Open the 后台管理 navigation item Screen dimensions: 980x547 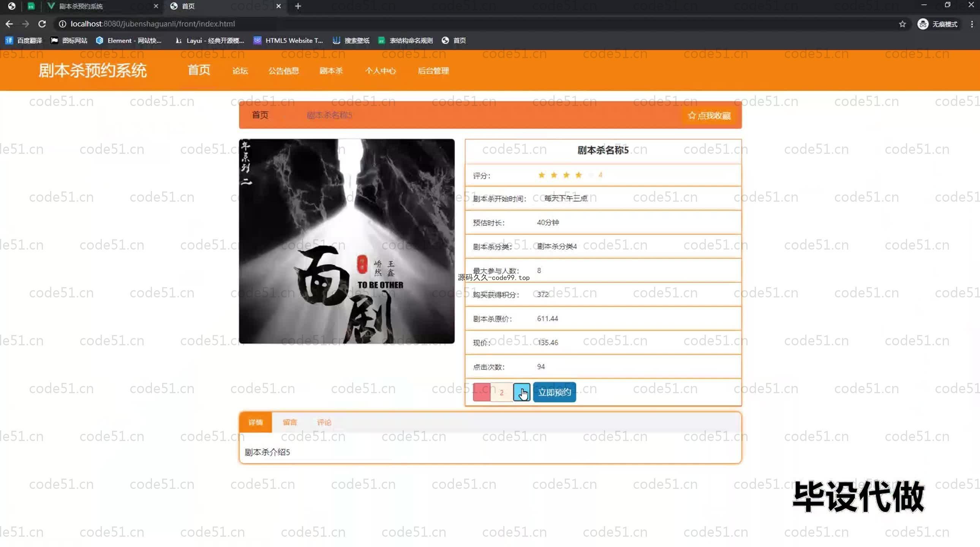(x=433, y=71)
